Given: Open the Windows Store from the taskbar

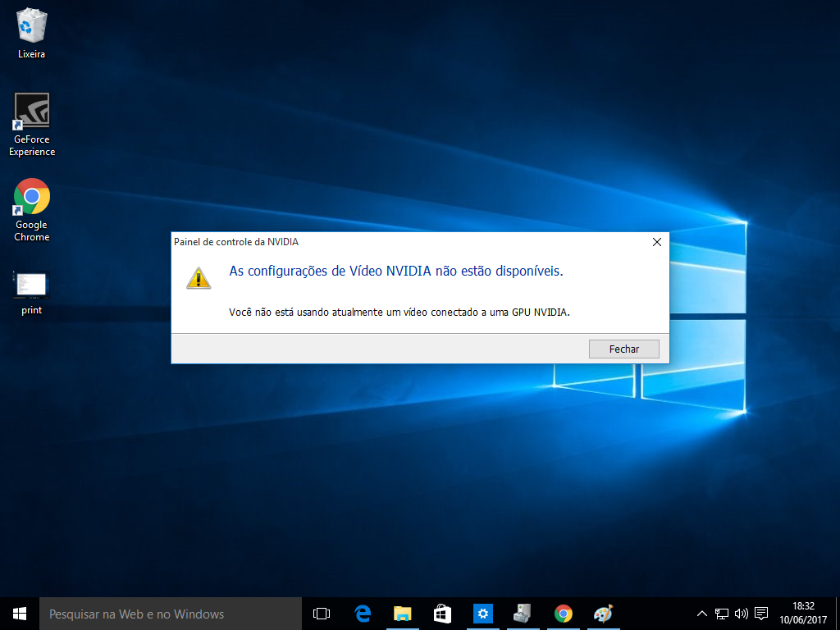Looking at the screenshot, I should coord(442,614).
